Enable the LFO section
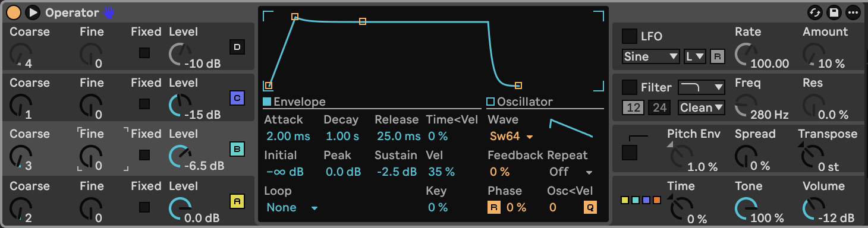 click(629, 36)
